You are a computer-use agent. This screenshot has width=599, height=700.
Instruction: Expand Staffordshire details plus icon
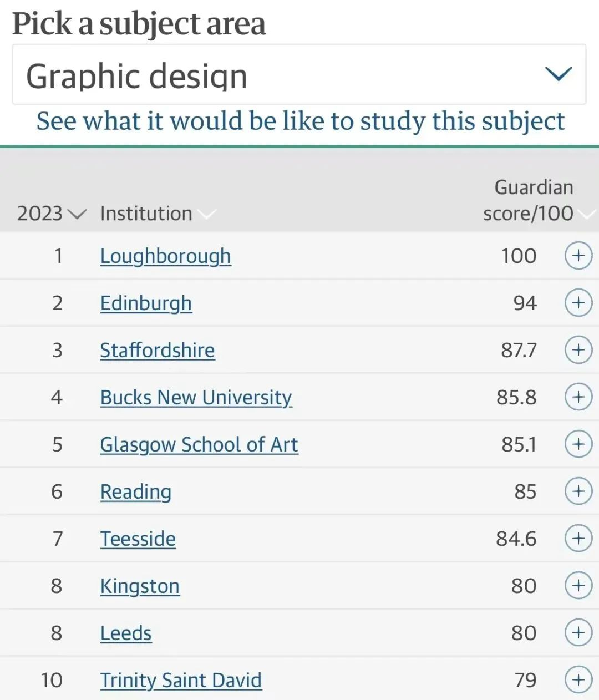pos(578,350)
